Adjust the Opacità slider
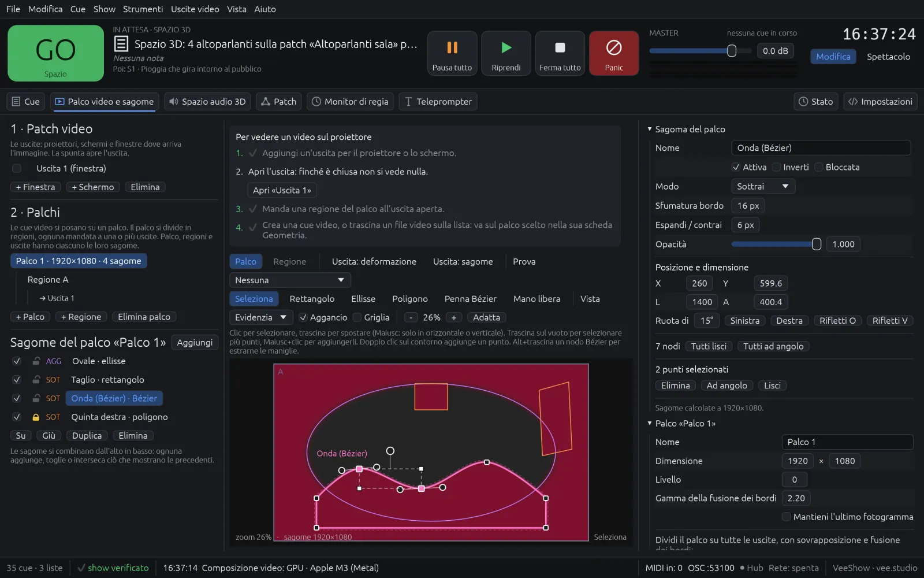This screenshot has width=924, height=578. pyautogui.click(x=776, y=244)
